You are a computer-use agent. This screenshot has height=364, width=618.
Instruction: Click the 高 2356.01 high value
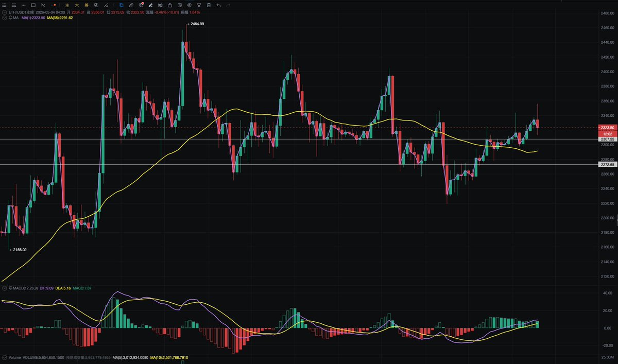tap(96, 12)
